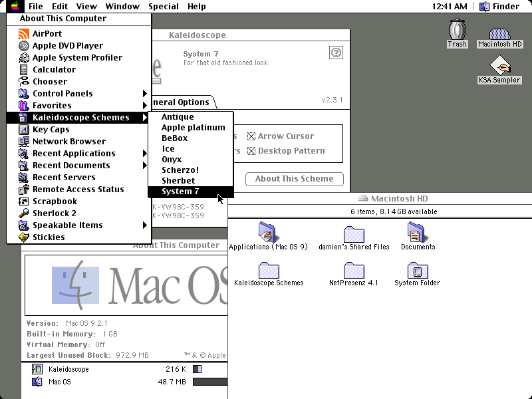532x399 pixels.
Task: Click the AirPort icon in Apple menu
Action: 23,34
